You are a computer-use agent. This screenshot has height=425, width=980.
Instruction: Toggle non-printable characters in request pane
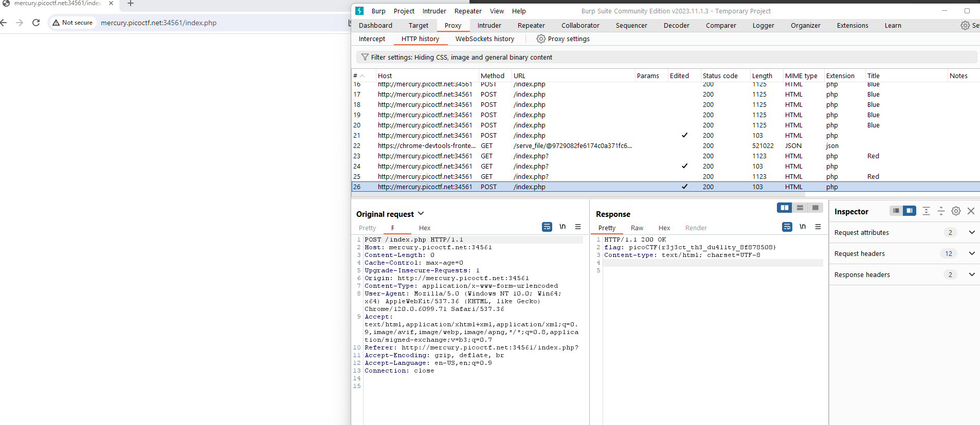pyautogui.click(x=562, y=227)
